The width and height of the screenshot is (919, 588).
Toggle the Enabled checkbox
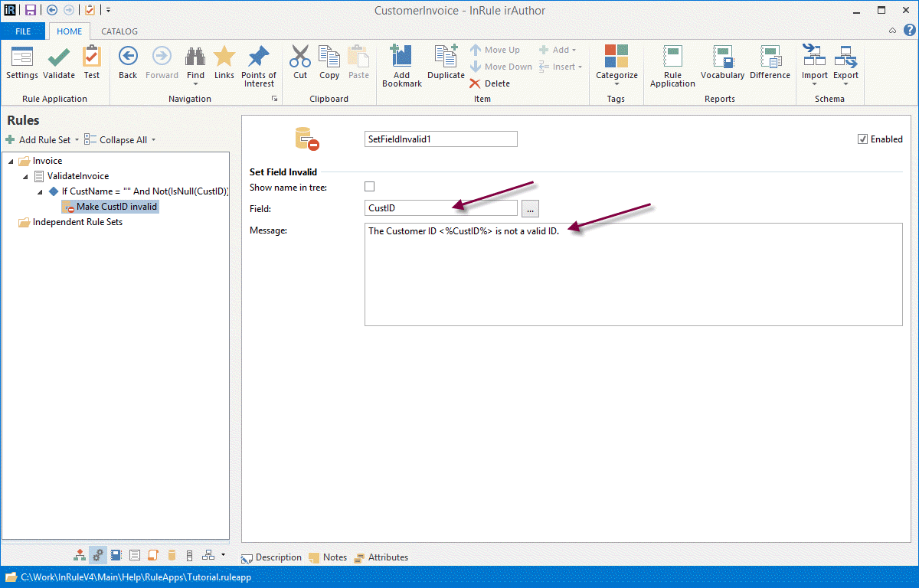point(863,139)
